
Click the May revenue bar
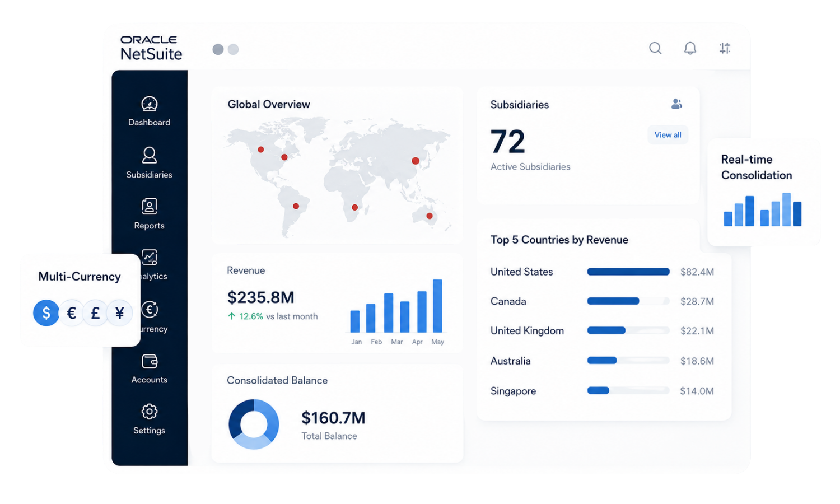click(437, 306)
